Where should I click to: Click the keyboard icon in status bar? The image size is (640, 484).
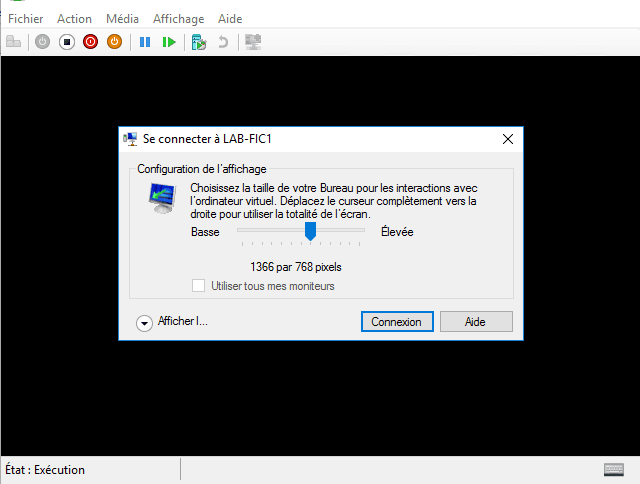point(613,470)
